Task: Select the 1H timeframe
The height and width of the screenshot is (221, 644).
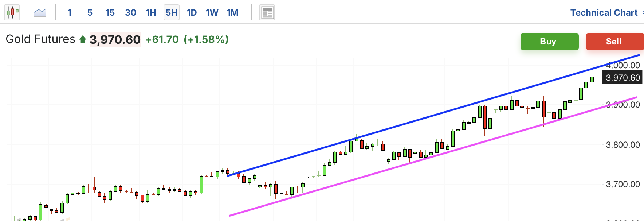Action: [x=151, y=13]
